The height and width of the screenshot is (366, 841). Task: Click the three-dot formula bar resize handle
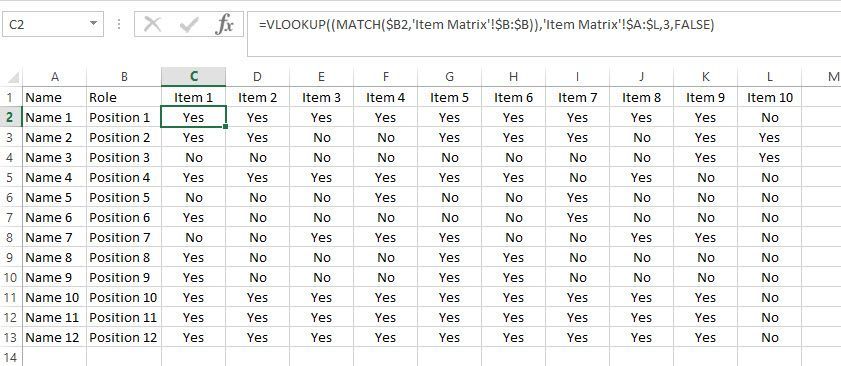point(119,24)
